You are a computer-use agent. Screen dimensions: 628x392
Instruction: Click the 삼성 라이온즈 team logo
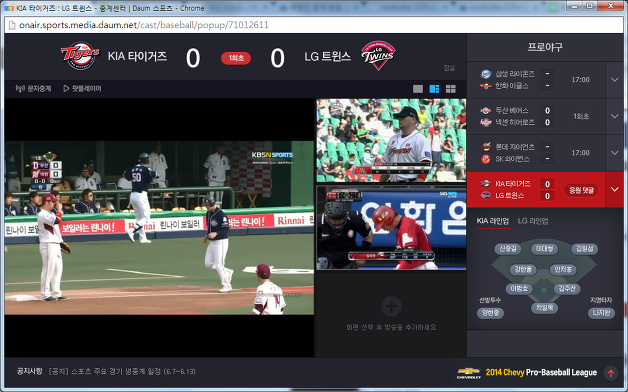485,74
